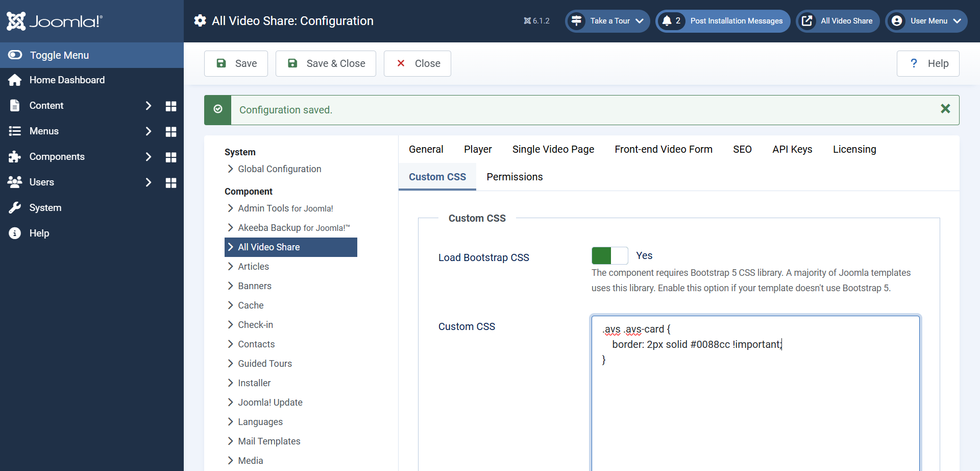The image size is (980, 471).
Task: Open the Users dashboard grid icon
Action: click(x=171, y=182)
